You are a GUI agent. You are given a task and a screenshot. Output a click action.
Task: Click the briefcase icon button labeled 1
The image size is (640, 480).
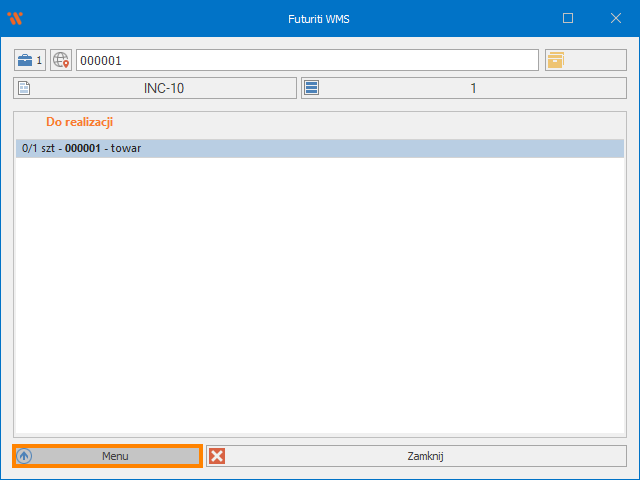click(x=29, y=60)
